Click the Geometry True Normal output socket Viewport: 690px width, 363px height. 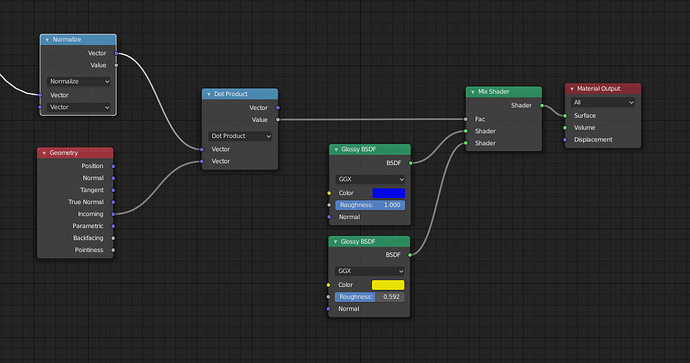[x=113, y=202]
